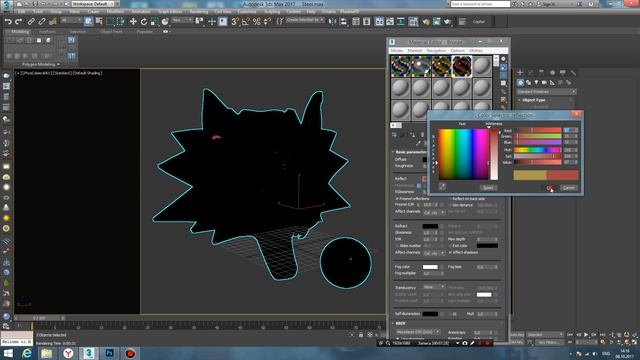Screen dimensions: 640x360
Task: Click the Undo arrow icon
Action: point(8,22)
